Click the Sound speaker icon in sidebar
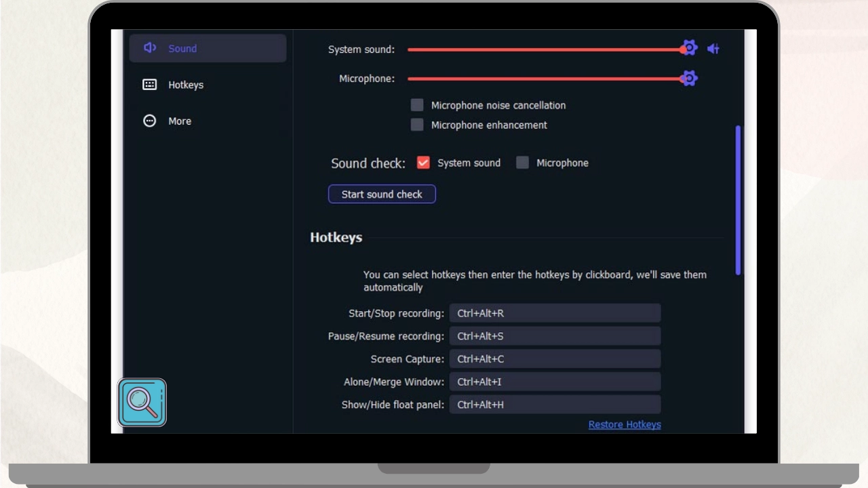Viewport: 868px width, 488px height. (150, 48)
